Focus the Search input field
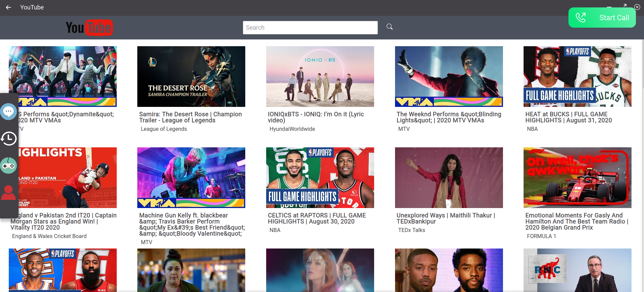This screenshot has height=292, width=644. point(310,28)
